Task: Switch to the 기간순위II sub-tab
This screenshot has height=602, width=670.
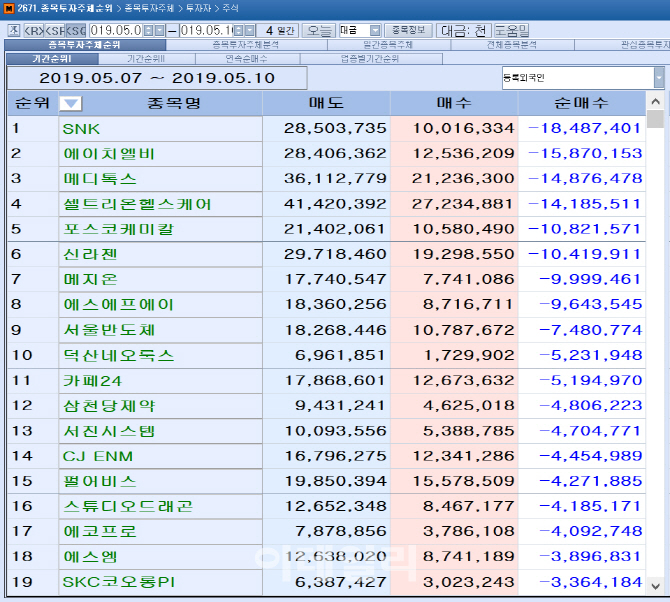Action: (146, 59)
